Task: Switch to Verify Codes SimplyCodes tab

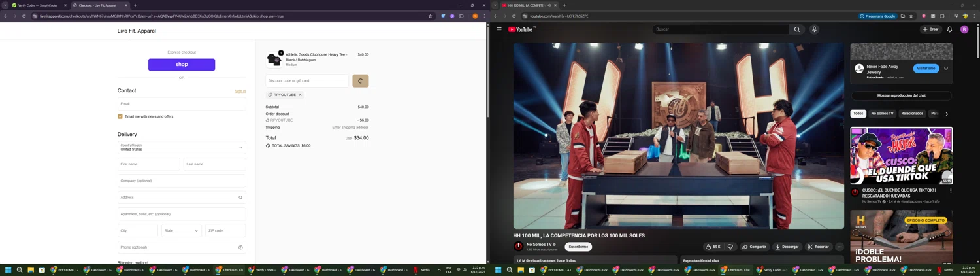Action: [38, 5]
